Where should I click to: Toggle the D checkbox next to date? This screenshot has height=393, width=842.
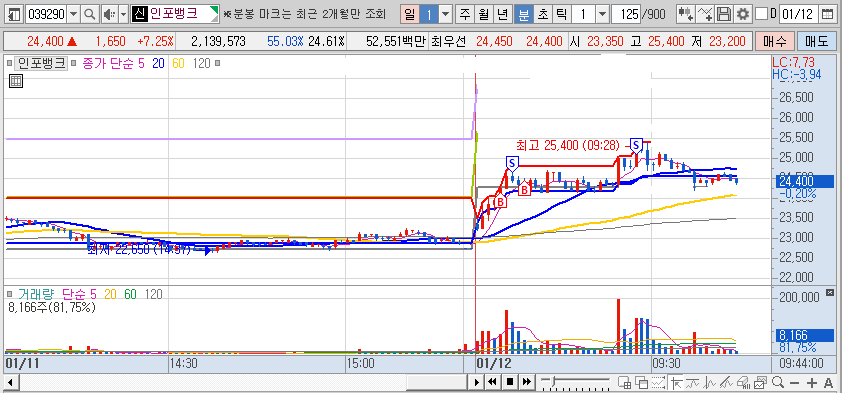760,14
